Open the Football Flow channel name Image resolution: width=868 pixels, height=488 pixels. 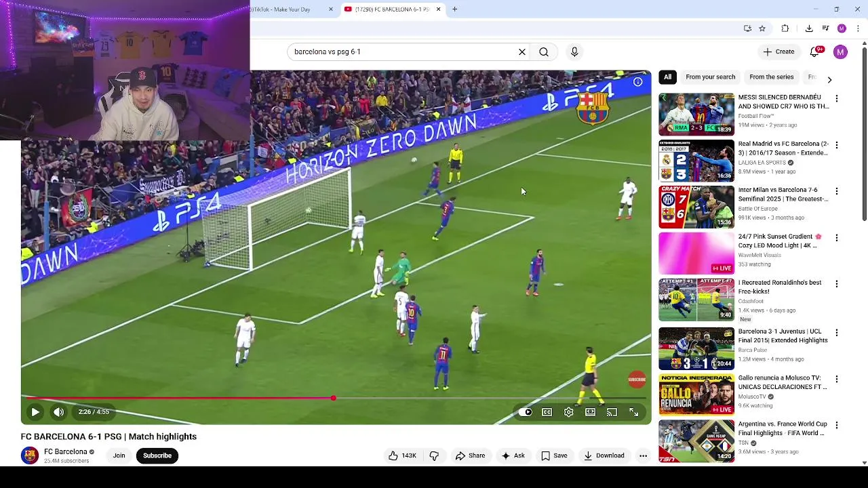[x=755, y=116]
